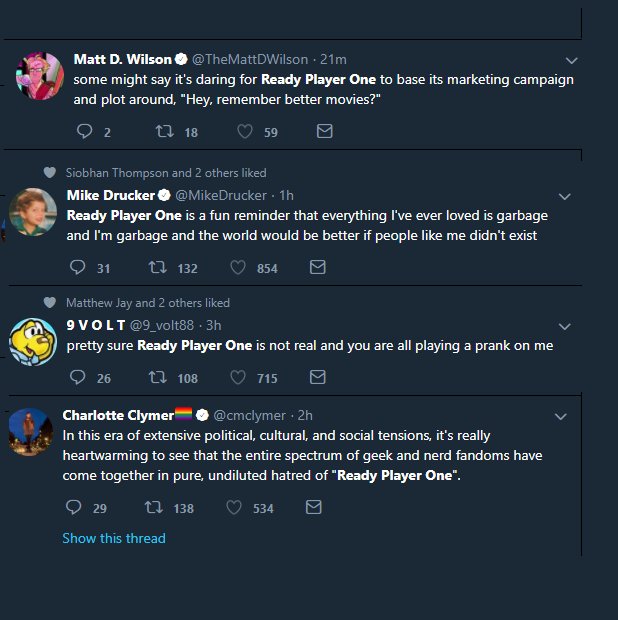Screen dimensions: 618x620
Task: Like Matt D. Wilson's tweet
Action: tap(245, 131)
